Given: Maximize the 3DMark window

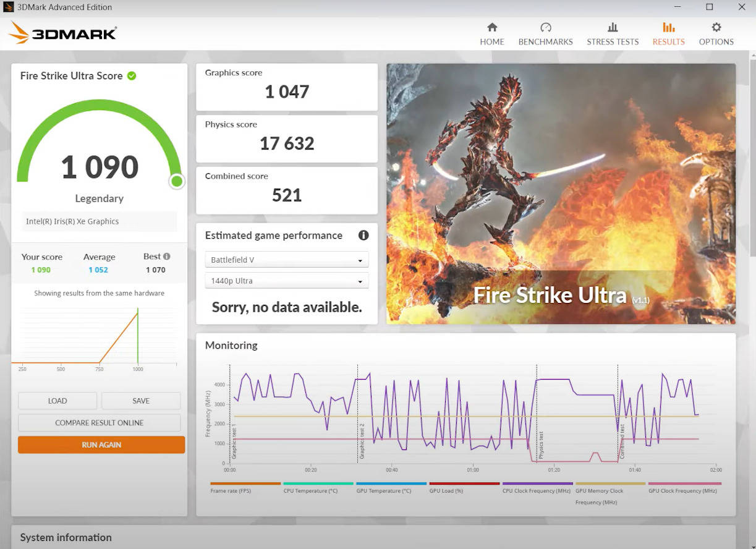Looking at the screenshot, I should pos(710,7).
